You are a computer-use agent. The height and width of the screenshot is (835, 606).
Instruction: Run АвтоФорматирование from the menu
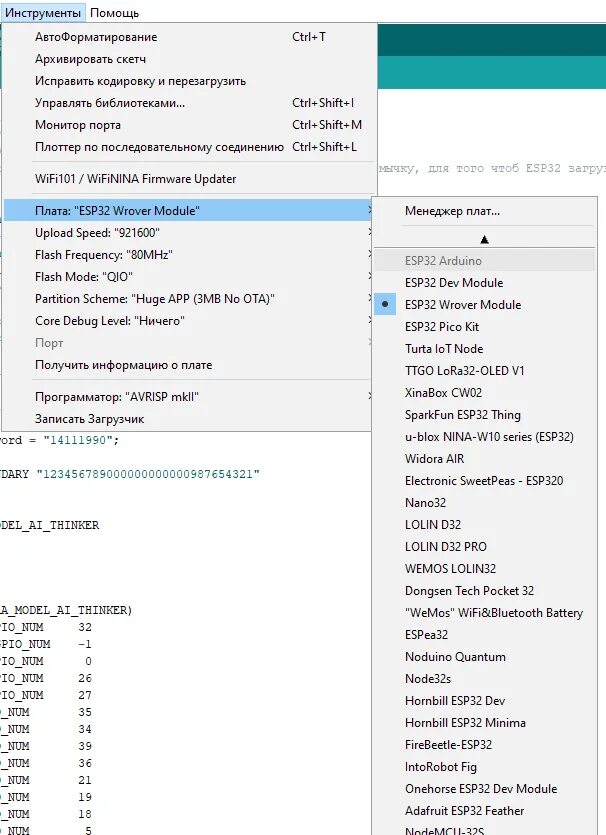click(x=187, y=37)
